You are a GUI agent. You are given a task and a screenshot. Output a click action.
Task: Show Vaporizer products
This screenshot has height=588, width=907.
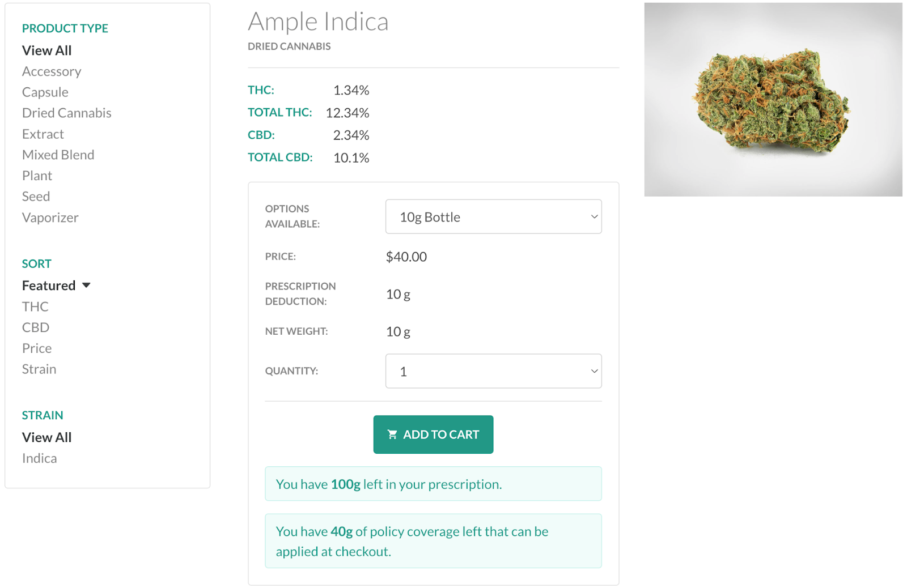point(50,218)
